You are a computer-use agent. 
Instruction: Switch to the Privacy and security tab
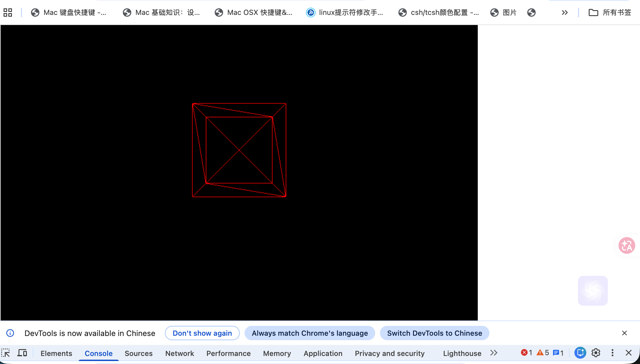coord(390,353)
